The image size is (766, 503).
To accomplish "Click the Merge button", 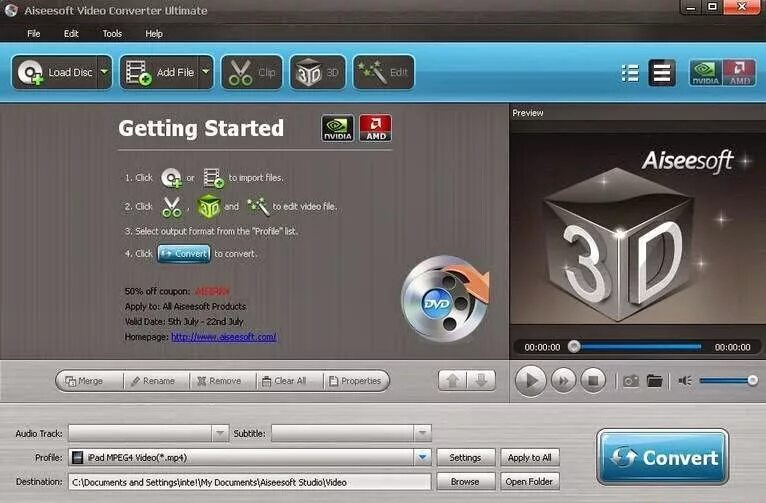I will (89, 381).
